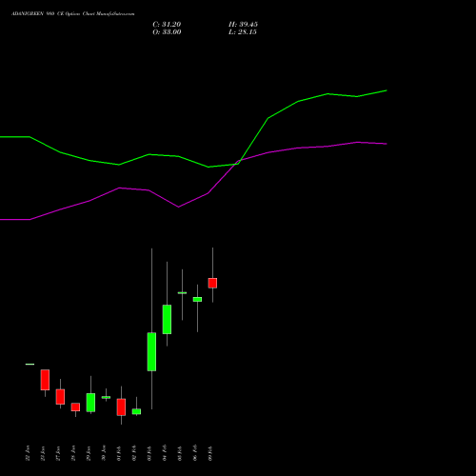Select the close value C: 31.20
The height and width of the screenshot is (476, 476).
[167, 25]
